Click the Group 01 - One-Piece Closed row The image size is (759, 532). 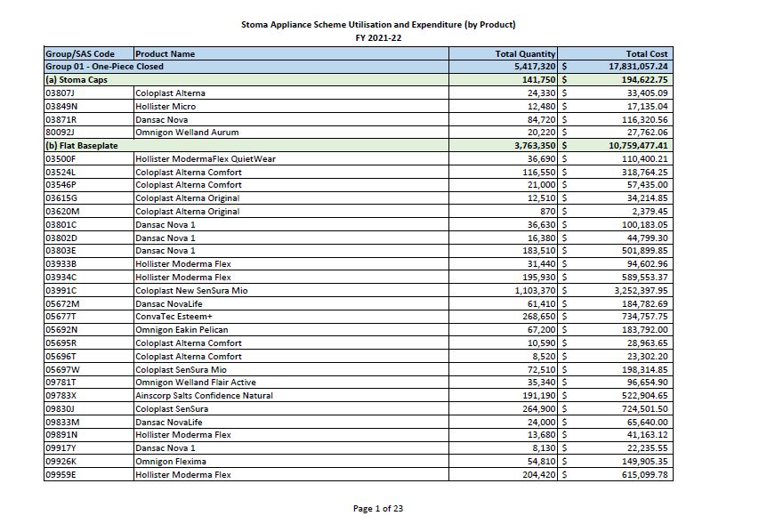[x=359, y=67]
